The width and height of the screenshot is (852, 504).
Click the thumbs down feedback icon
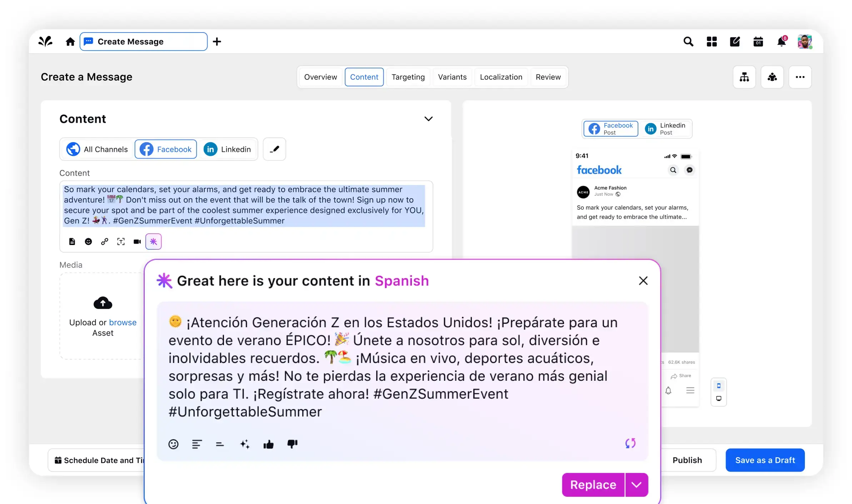292,444
